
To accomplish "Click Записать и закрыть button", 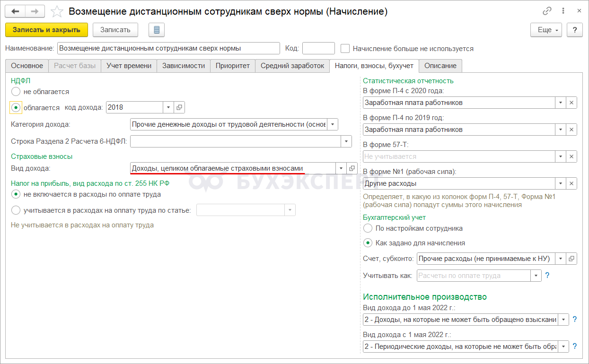I will click(x=46, y=30).
